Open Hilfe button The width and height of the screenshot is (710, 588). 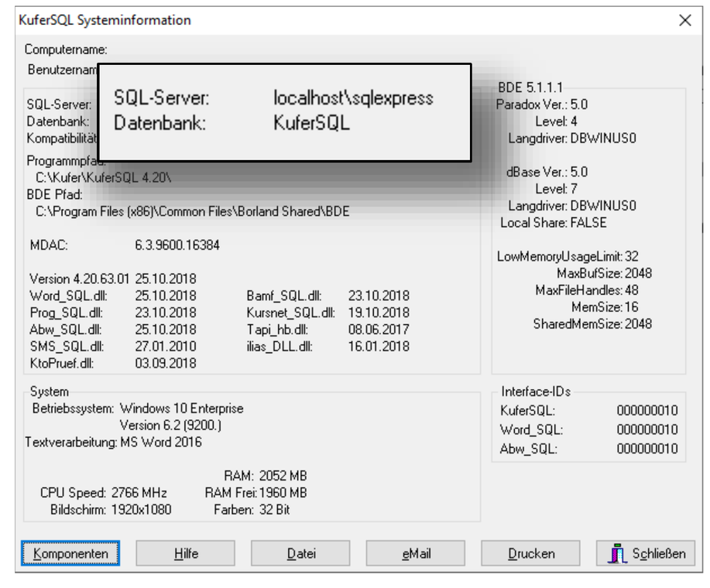coord(186,553)
